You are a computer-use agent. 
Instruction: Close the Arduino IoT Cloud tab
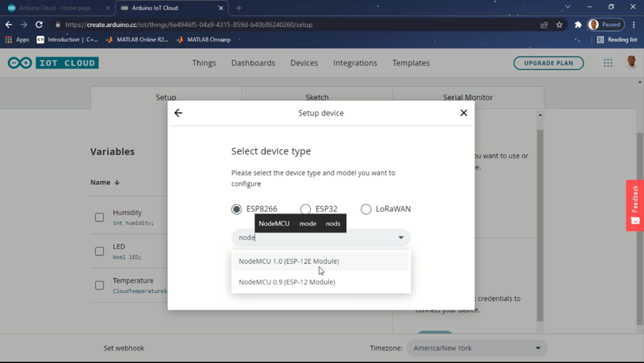coord(220,8)
